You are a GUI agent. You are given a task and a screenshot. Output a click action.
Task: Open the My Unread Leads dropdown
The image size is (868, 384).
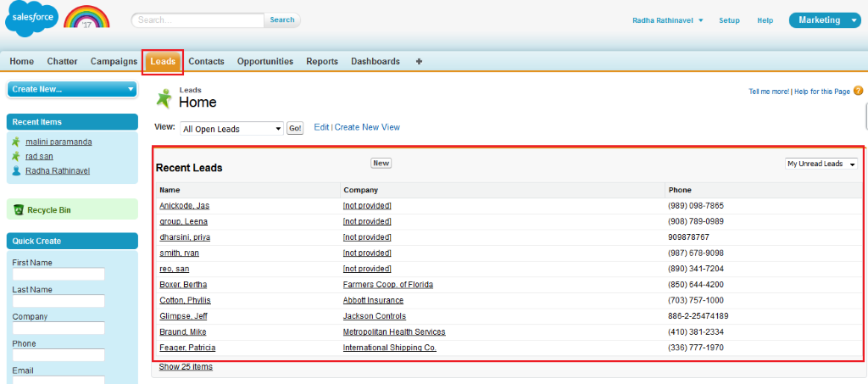pyautogui.click(x=821, y=164)
